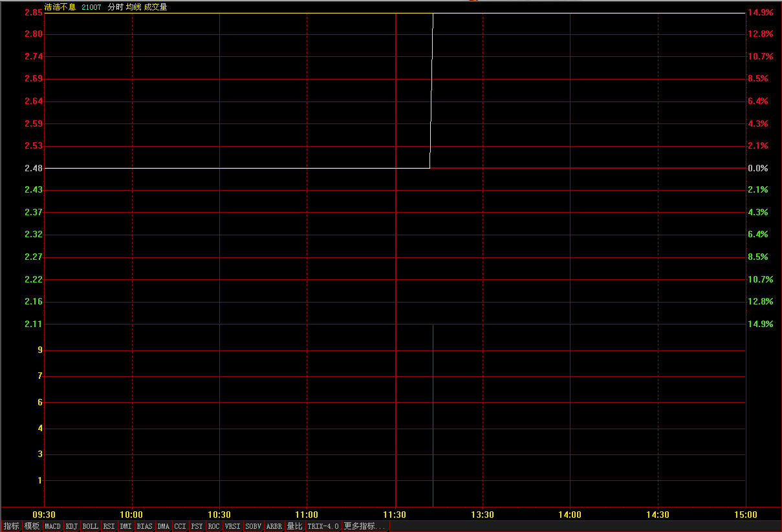Switch to the BIAS indicator
The image size is (782, 532).
(145, 526)
